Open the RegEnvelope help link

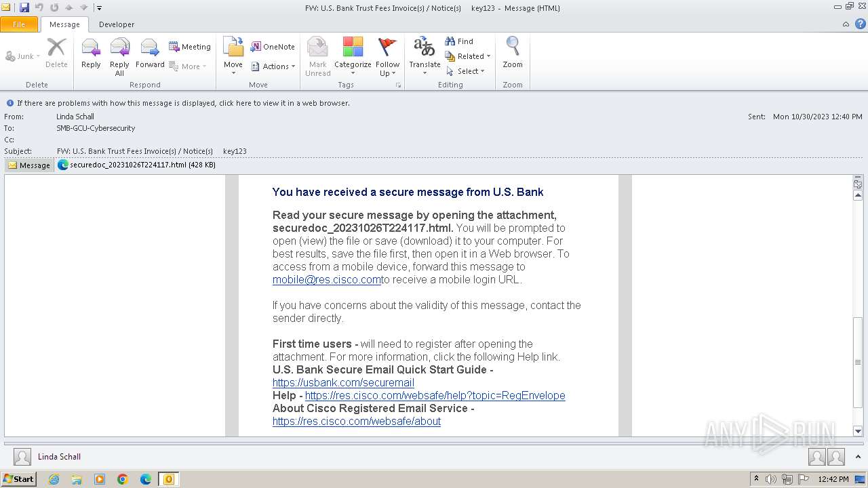tap(435, 396)
